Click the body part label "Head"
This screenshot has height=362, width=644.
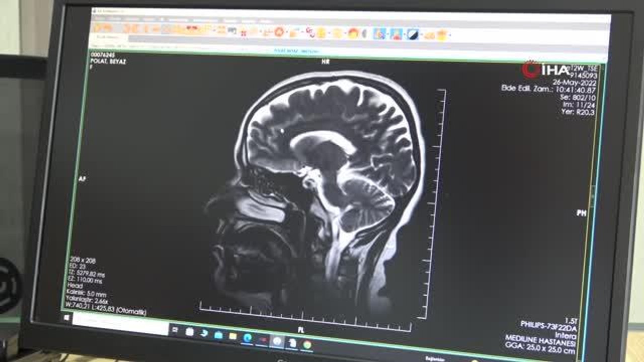[x=74, y=286]
